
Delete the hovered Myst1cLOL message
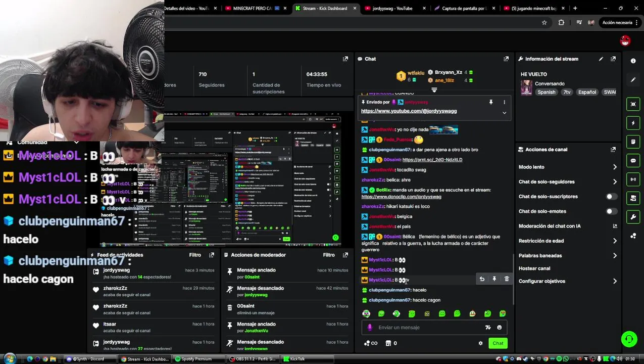pyautogui.click(x=507, y=279)
